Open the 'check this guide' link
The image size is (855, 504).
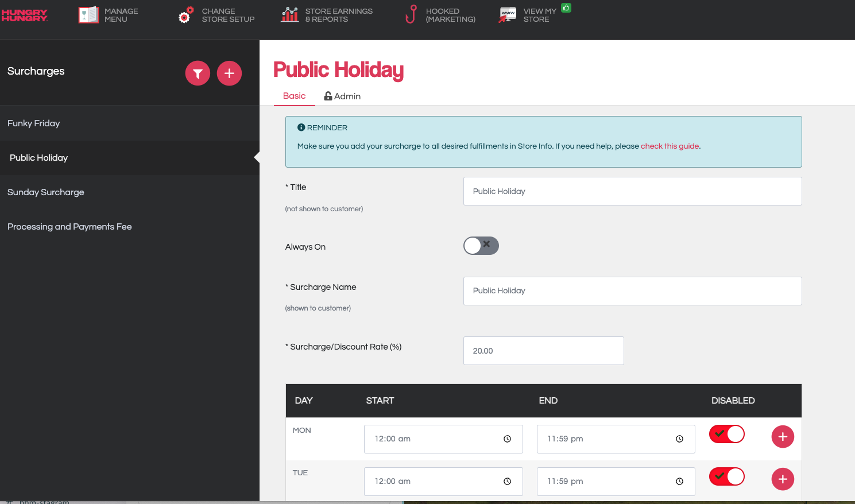(670, 146)
